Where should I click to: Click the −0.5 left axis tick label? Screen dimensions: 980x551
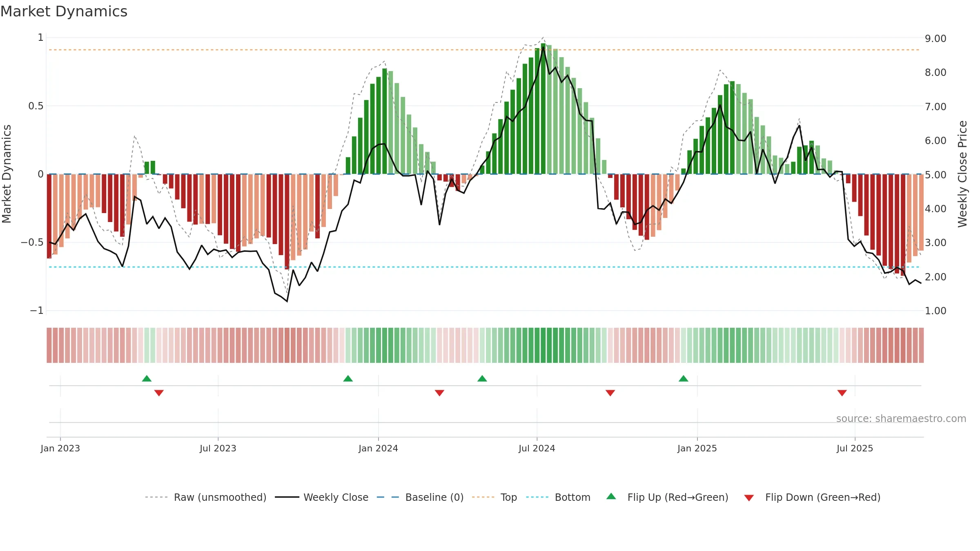(x=32, y=242)
